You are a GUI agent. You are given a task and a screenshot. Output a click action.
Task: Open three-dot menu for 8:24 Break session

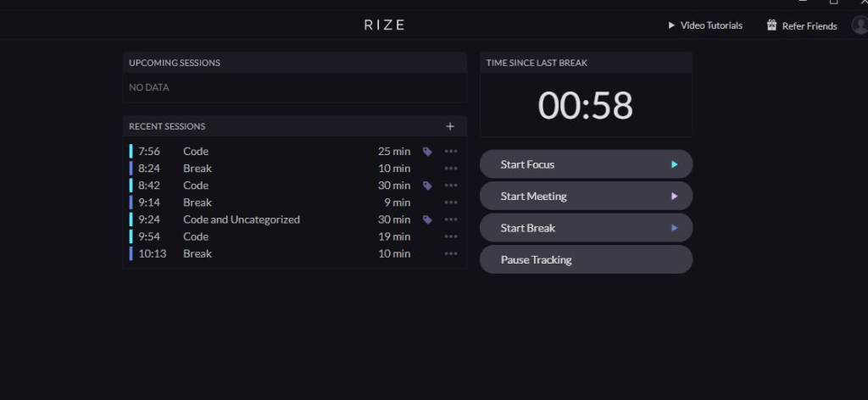click(x=451, y=169)
